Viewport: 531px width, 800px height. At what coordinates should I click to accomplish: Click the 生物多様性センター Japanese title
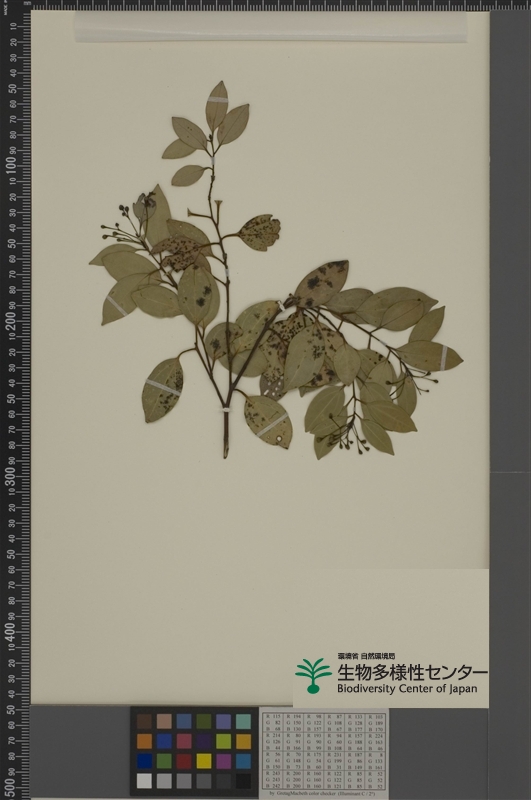pos(412,672)
